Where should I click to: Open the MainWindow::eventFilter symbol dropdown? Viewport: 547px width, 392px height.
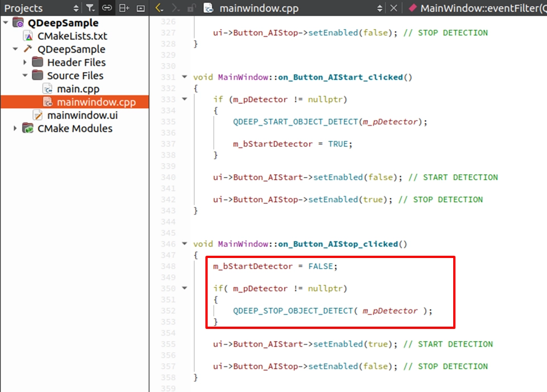point(483,8)
